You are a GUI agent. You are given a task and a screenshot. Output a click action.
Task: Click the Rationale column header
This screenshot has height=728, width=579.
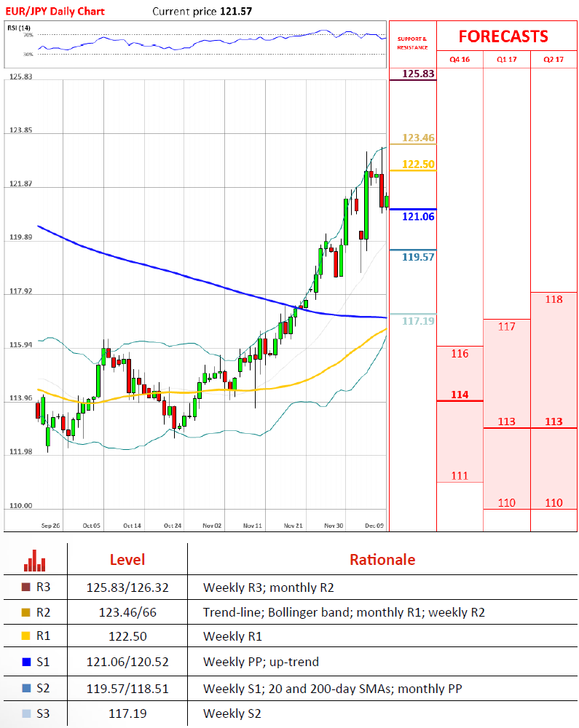pyautogui.click(x=382, y=559)
